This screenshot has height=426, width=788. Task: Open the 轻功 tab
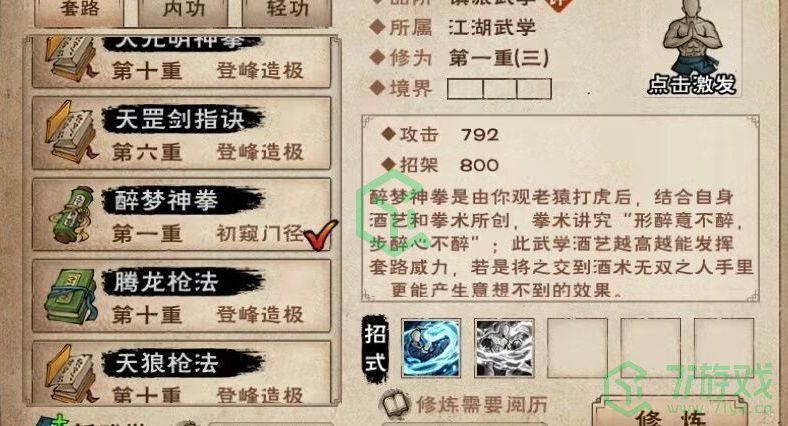point(287,11)
